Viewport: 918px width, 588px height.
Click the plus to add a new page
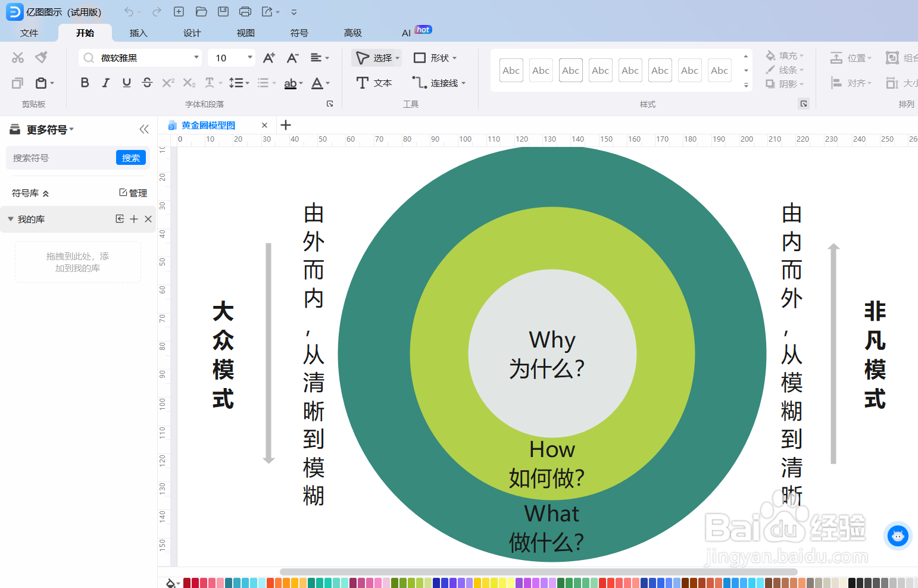pos(286,125)
